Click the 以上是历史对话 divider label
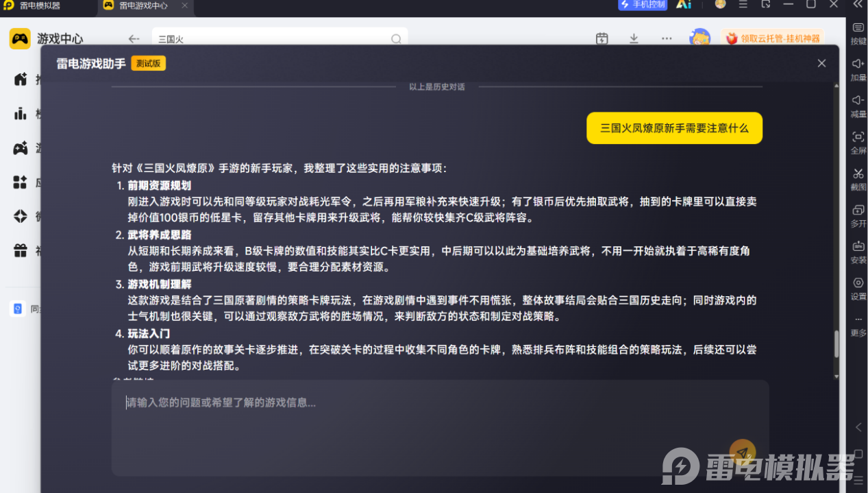The height and width of the screenshot is (493, 868). click(x=437, y=87)
